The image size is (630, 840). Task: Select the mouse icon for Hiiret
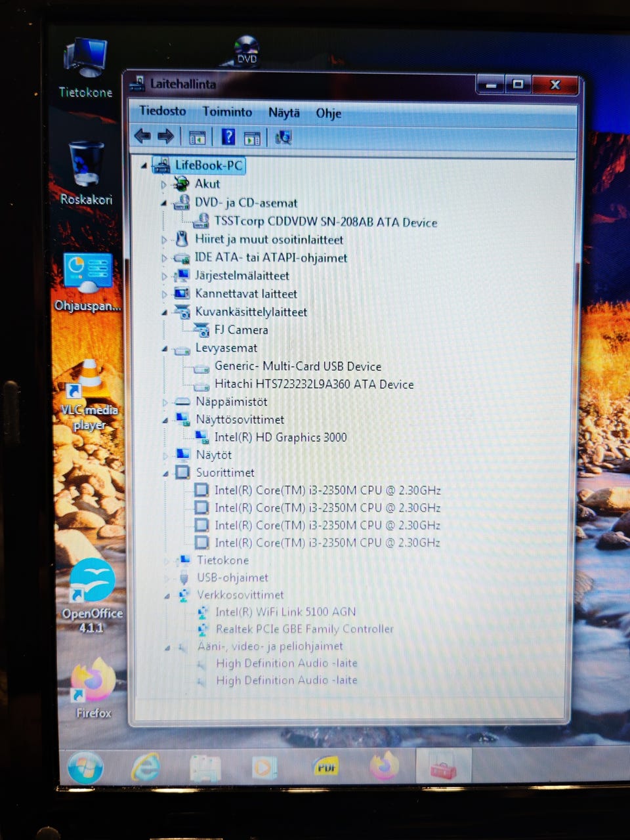[x=182, y=239]
